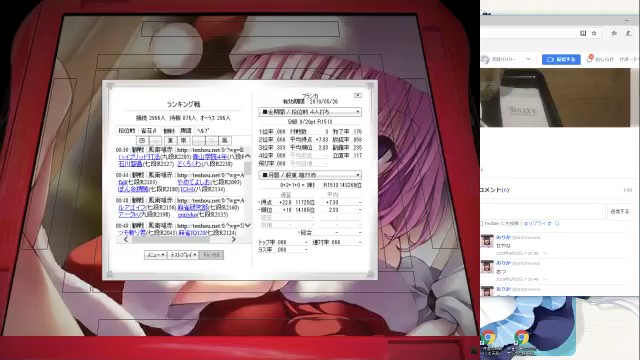Open the サポート link in browser page
This screenshot has width=640, height=360.
coord(629,59)
